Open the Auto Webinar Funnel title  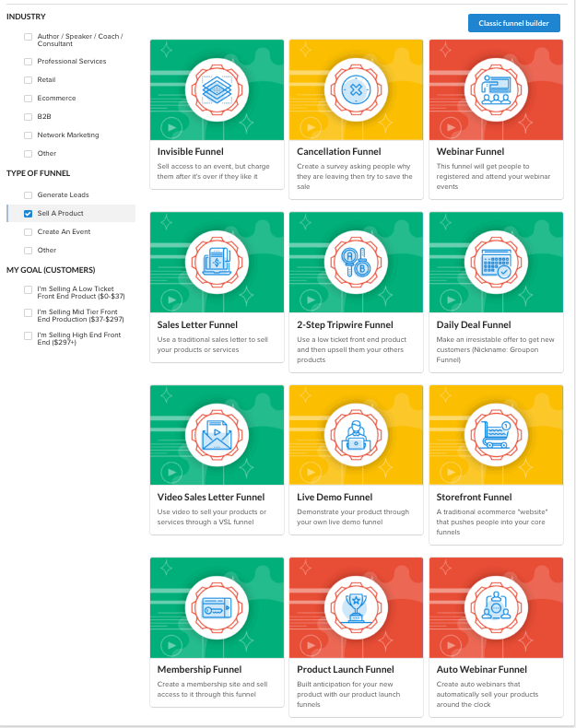482,670
